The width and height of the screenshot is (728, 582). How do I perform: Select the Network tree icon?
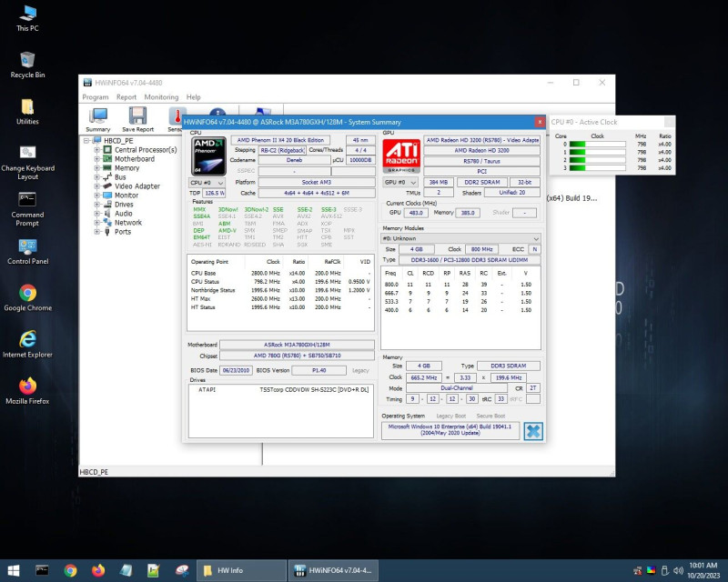107,222
